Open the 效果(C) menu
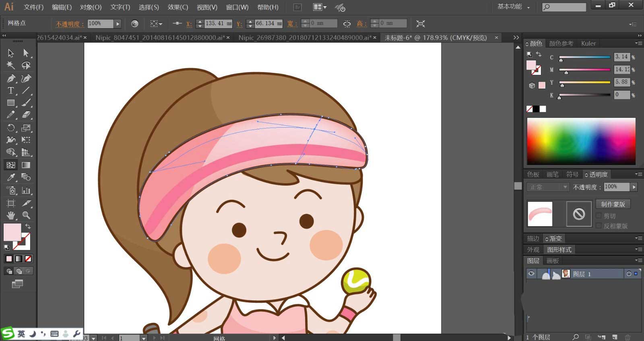 coord(178,7)
